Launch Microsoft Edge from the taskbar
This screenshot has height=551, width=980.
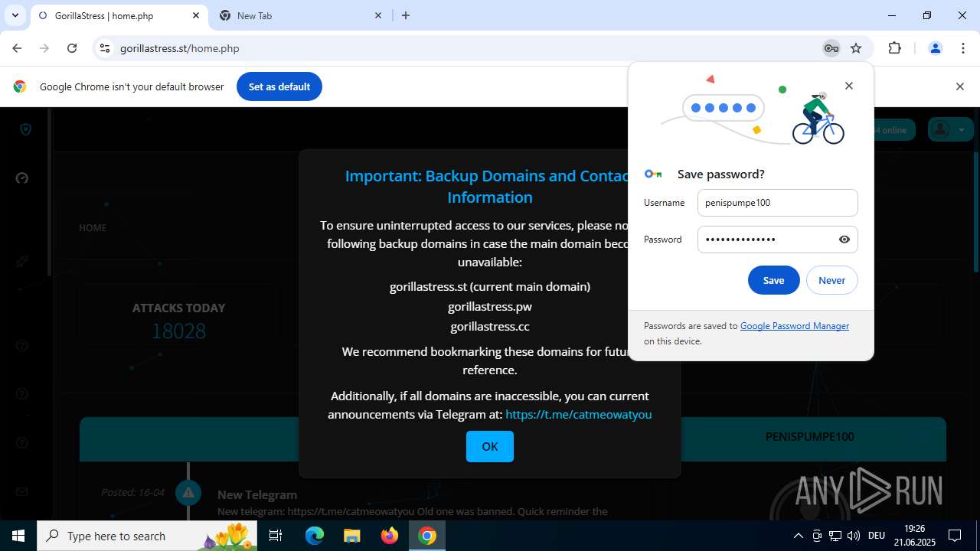click(315, 536)
